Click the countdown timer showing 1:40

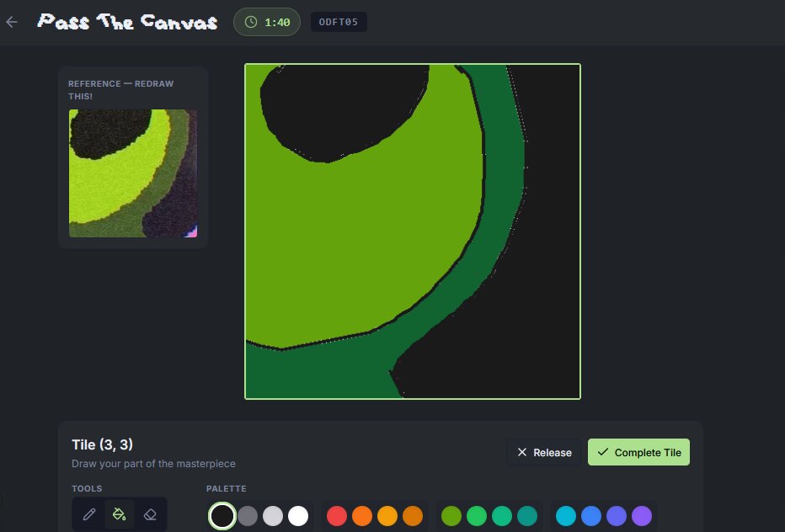click(267, 22)
